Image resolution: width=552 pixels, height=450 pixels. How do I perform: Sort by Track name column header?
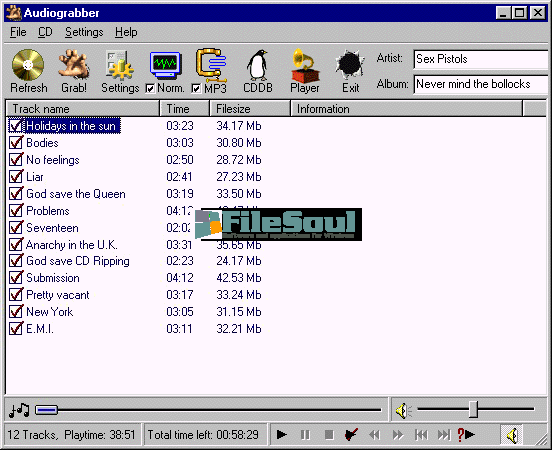point(83,109)
